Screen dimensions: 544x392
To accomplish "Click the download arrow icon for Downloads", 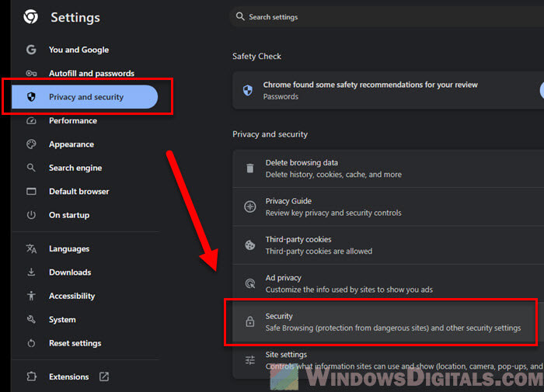I will tap(31, 272).
